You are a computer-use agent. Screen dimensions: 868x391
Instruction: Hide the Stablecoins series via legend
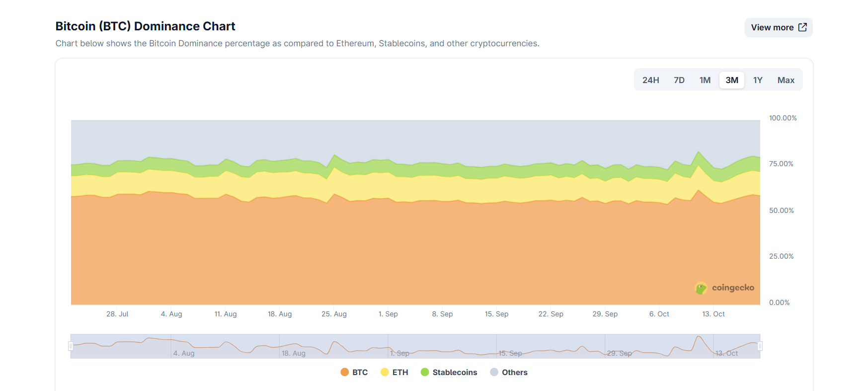pos(449,372)
